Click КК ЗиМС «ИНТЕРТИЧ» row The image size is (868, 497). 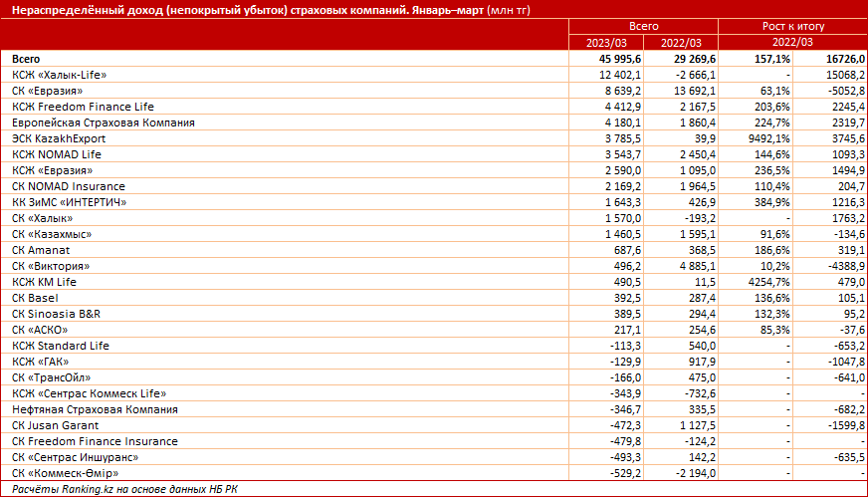click(x=434, y=203)
